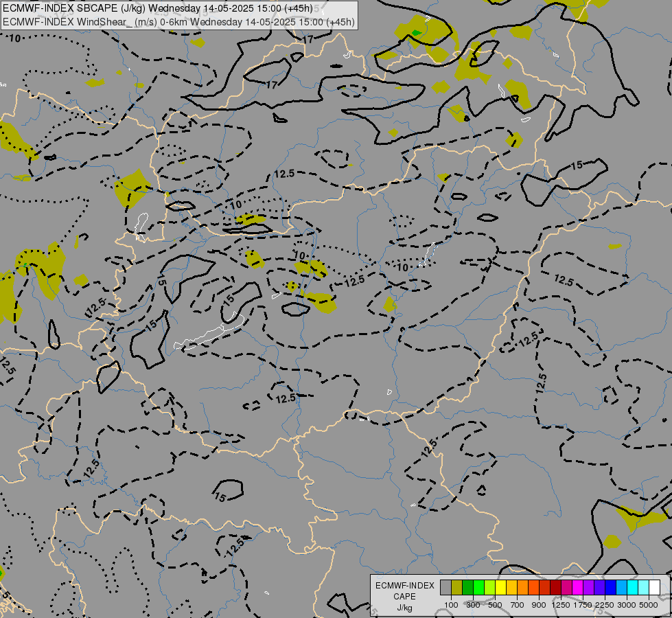The height and width of the screenshot is (618, 672).
Task: Click the legend value 100
Action: pyautogui.click(x=451, y=605)
